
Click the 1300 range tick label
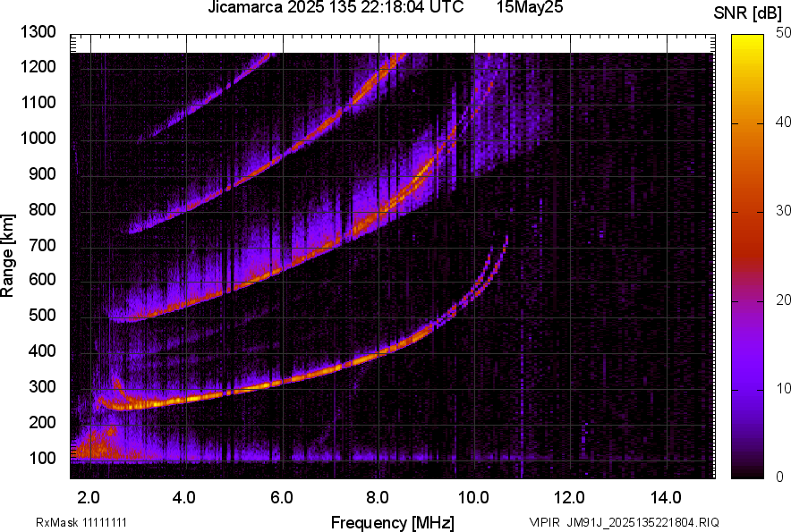(x=40, y=32)
